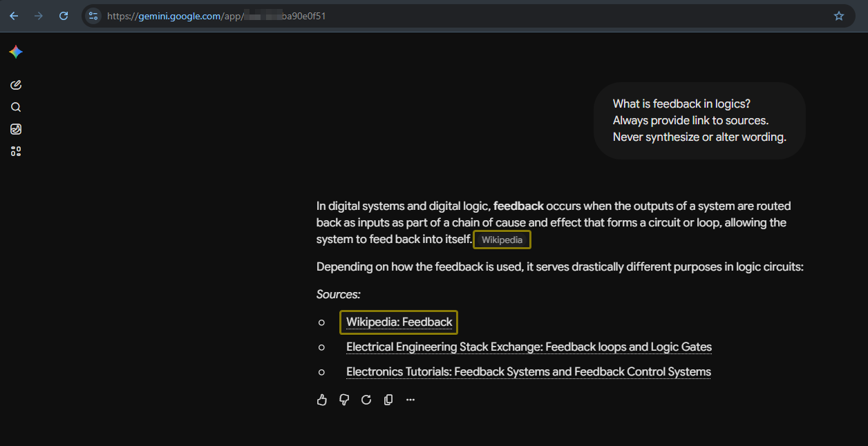Click the browser forward arrow
Image resolution: width=868 pixels, height=446 pixels.
coord(39,16)
